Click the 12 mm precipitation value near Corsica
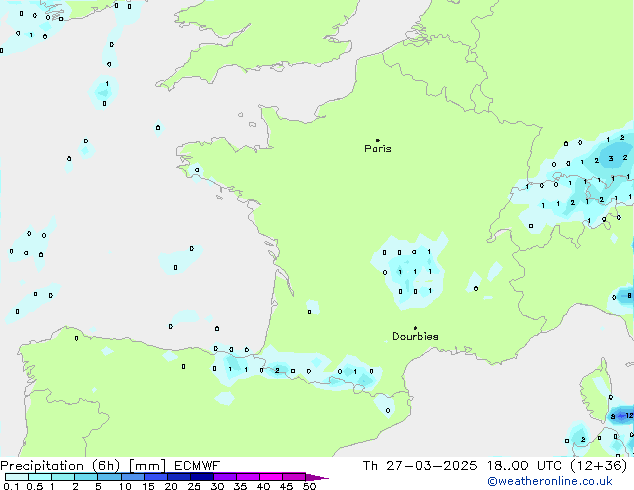Viewport: 634px width, 490px height. [x=627, y=415]
